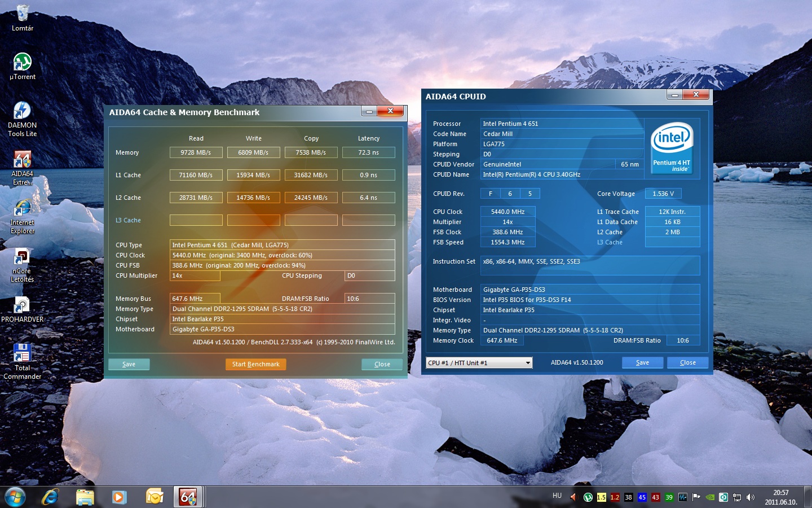This screenshot has height=508, width=812.
Task: Click the HU language indicator
Action: (x=557, y=496)
